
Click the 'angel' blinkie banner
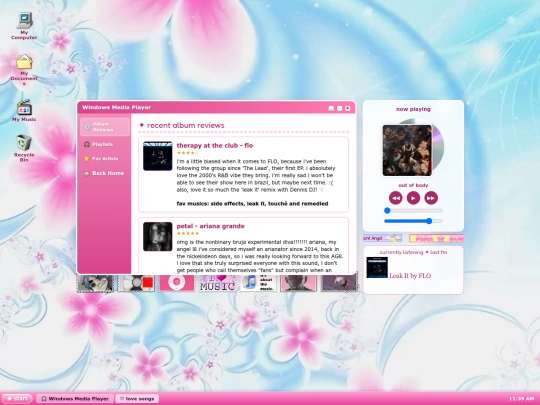382,238
